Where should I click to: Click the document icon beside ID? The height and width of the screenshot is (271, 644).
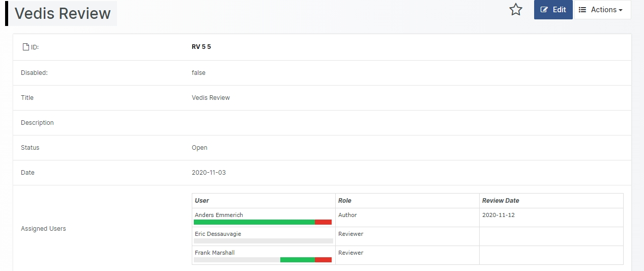point(25,47)
